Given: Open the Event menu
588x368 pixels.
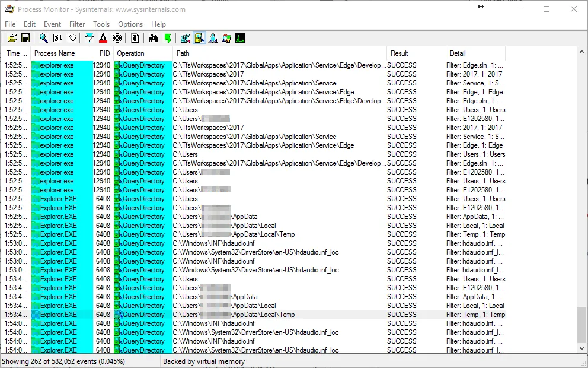Looking at the screenshot, I should [52, 24].
